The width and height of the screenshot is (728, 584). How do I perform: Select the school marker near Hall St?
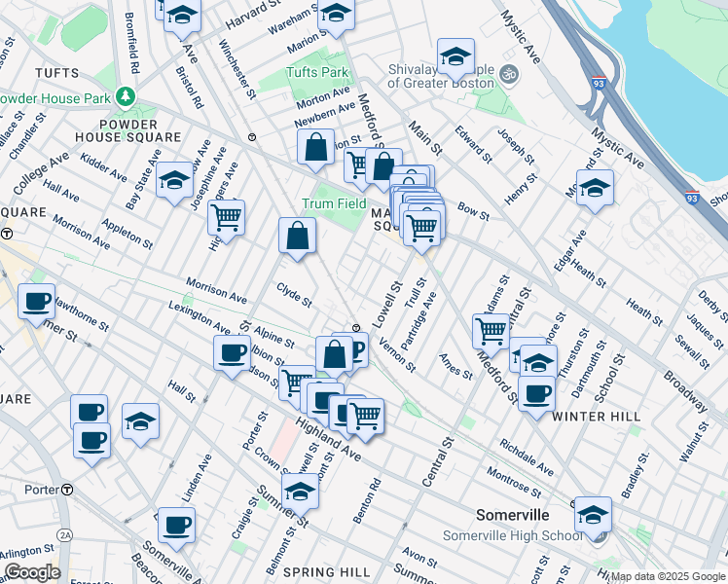tap(141, 422)
